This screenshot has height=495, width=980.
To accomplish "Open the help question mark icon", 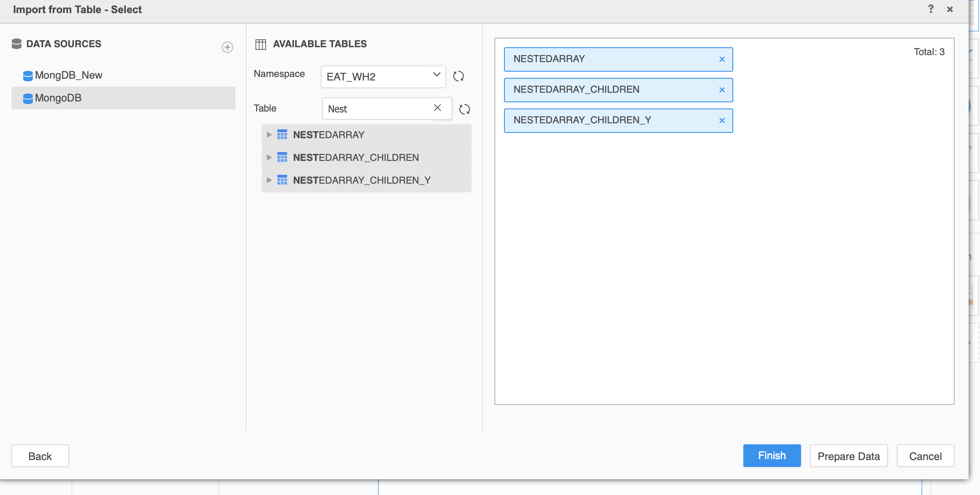I will 931,9.
